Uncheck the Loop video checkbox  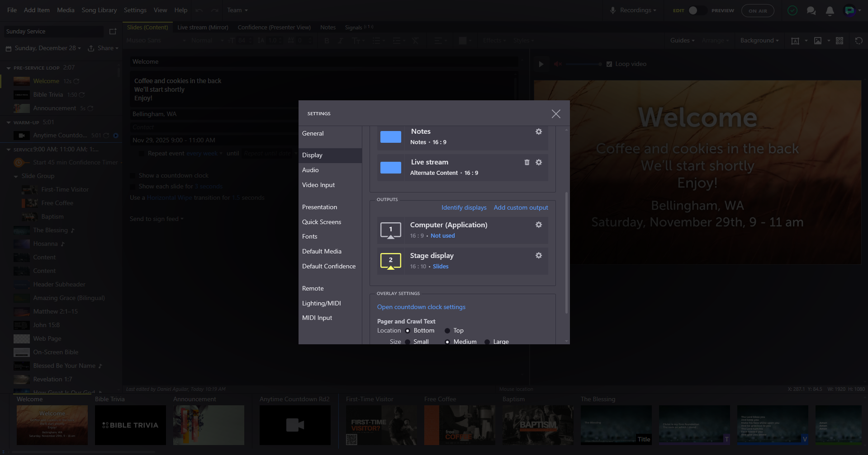click(x=609, y=64)
